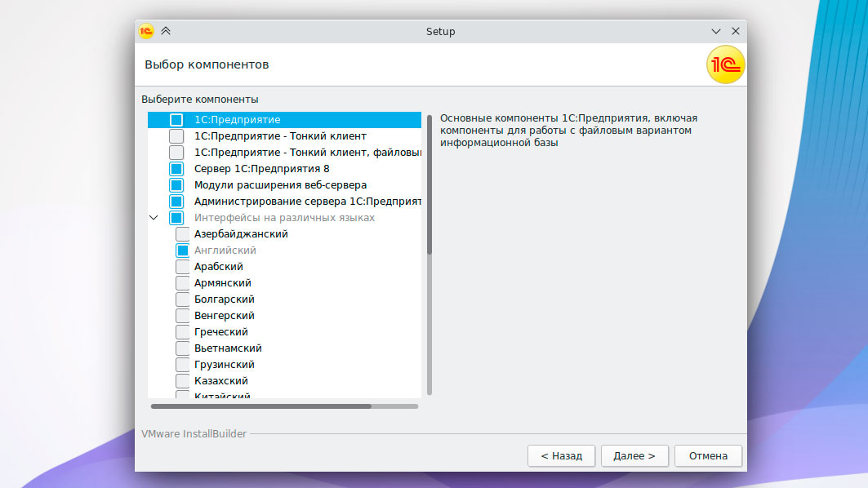Select Интерфейсы на различных языках label

pos(284,217)
